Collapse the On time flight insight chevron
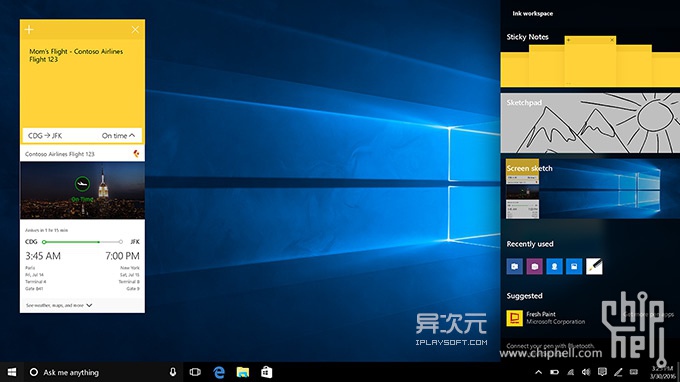This screenshot has height=382, width=680. click(132, 135)
